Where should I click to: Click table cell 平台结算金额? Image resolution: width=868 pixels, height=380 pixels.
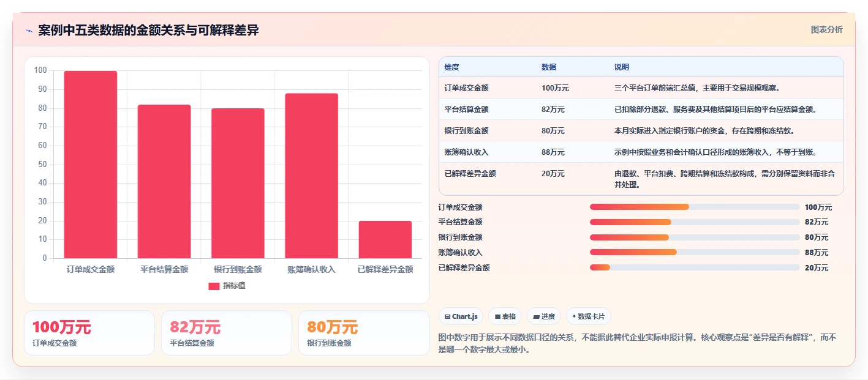pos(466,109)
